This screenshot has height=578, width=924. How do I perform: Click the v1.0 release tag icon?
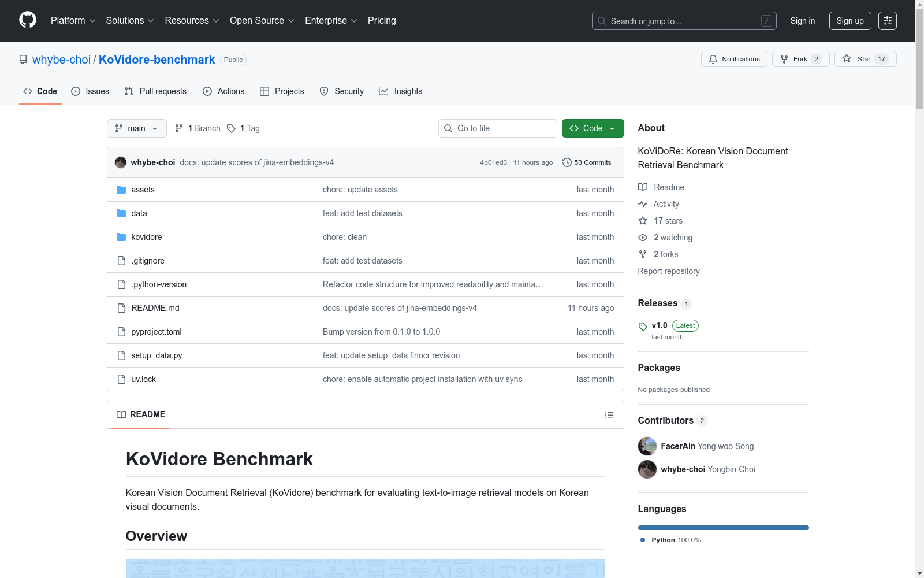643,327
